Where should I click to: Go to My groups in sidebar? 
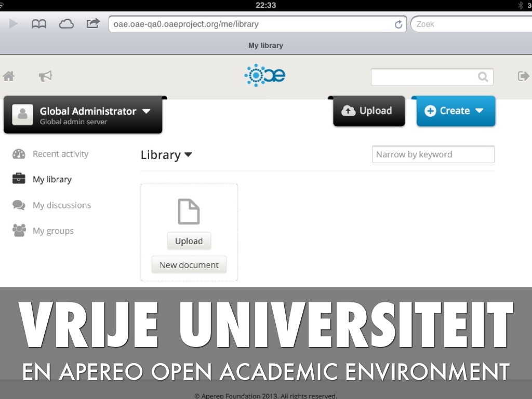53,231
